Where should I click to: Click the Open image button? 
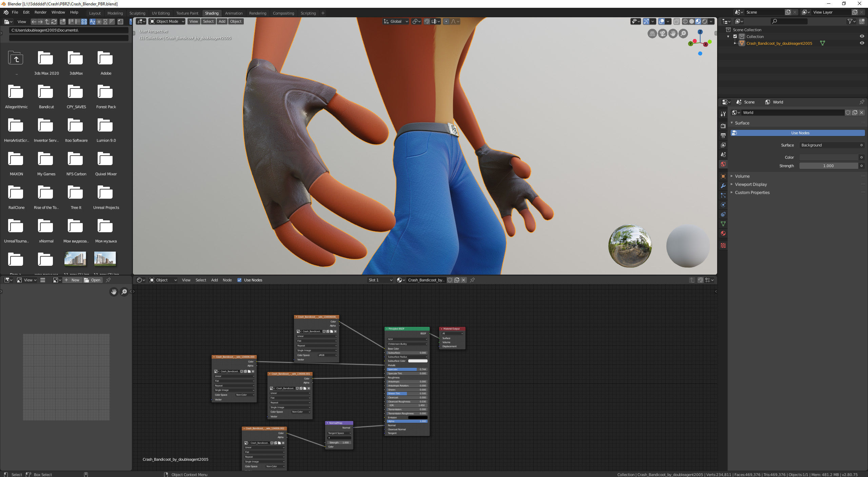[x=92, y=280]
